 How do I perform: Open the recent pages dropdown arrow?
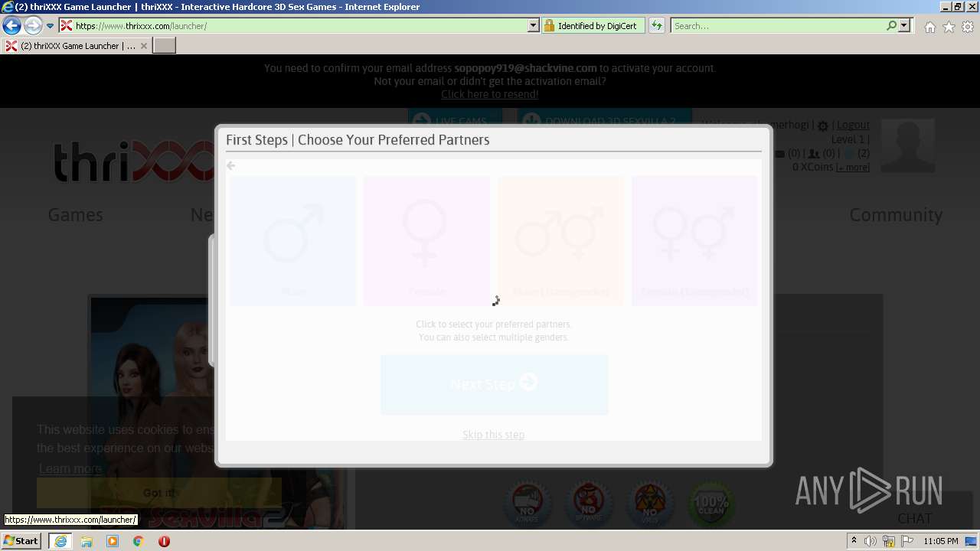pyautogui.click(x=51, y=26)
